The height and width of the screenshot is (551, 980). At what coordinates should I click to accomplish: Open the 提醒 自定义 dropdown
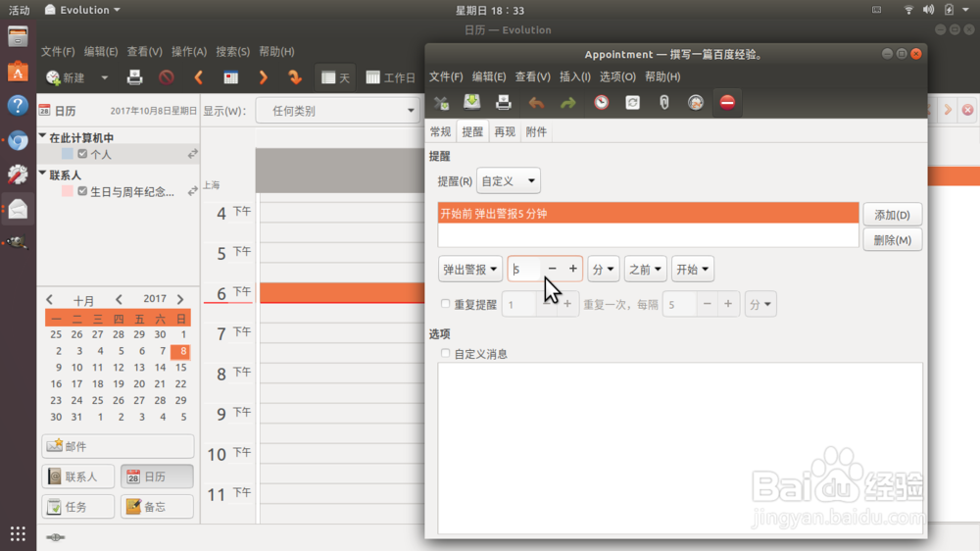tap(508, 180)
